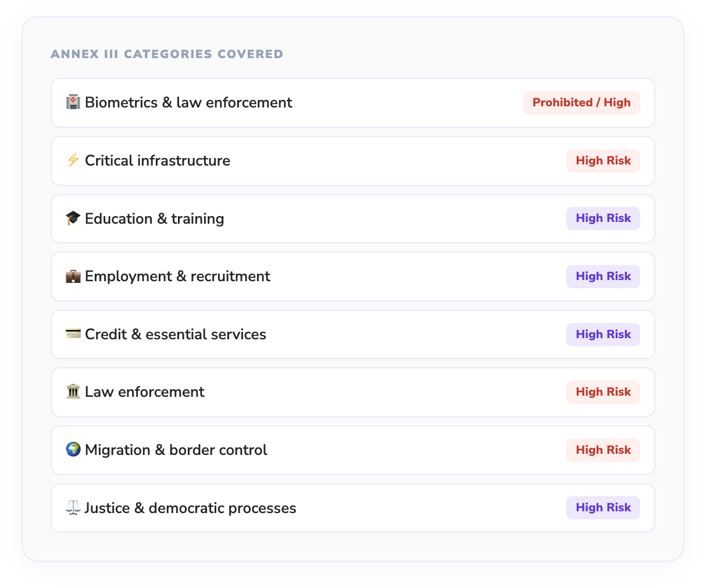This screenshot has height=588, width=710.
Task: Click the High Risk badge for Employment & recruitment
Action: [x=603, y=277]
